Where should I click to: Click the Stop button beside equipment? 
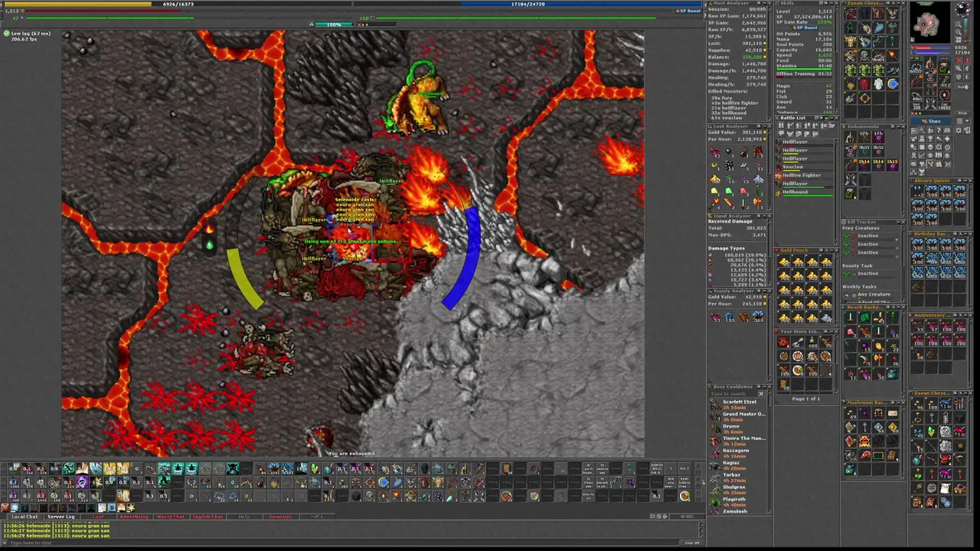962,113
